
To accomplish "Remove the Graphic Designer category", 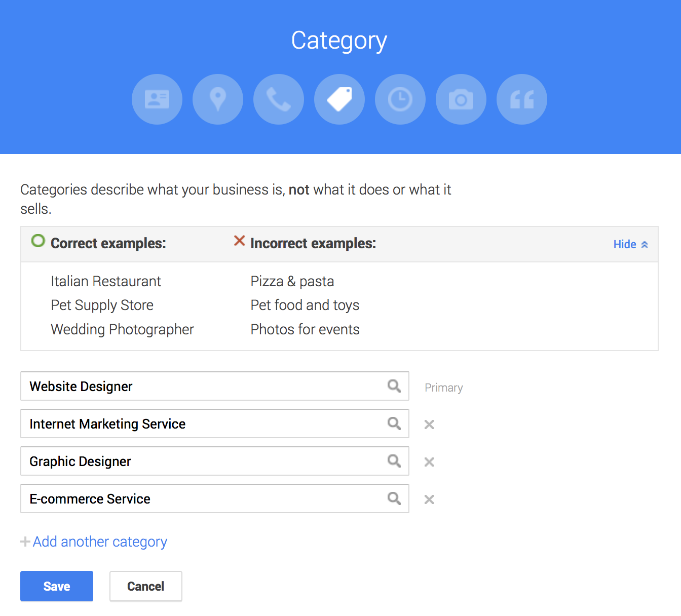I will point(429,462).
